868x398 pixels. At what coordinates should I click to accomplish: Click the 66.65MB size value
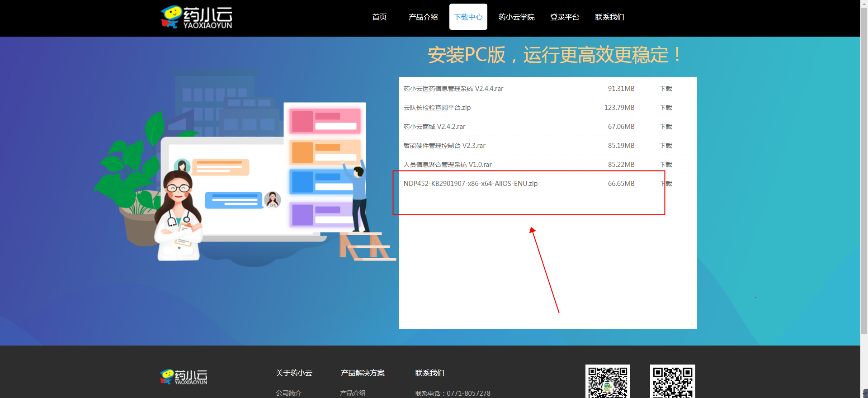tap(621, 184)
